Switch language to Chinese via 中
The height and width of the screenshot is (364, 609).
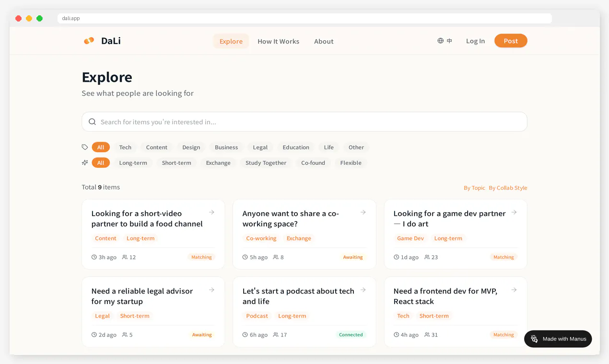(x=449, y=41)
